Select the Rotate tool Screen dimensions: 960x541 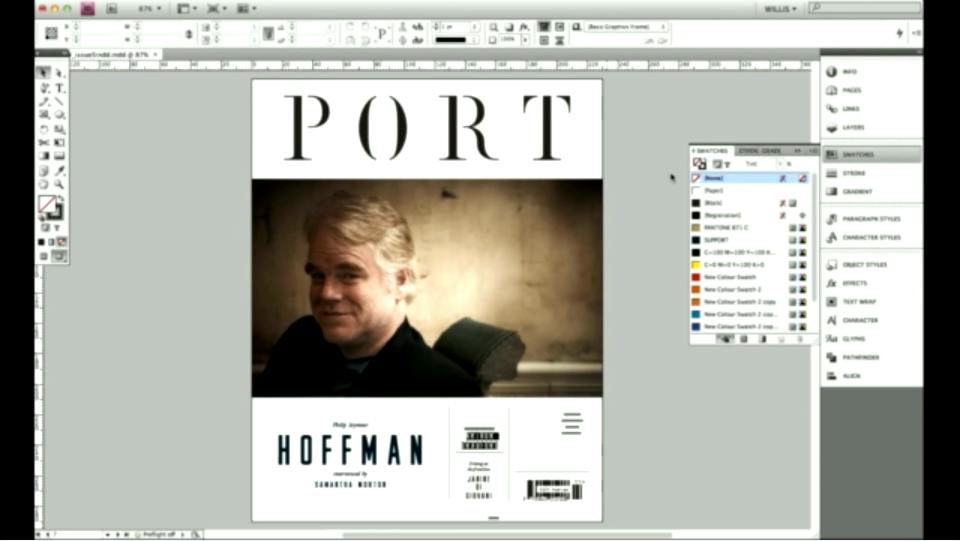[x=44, y=129]
